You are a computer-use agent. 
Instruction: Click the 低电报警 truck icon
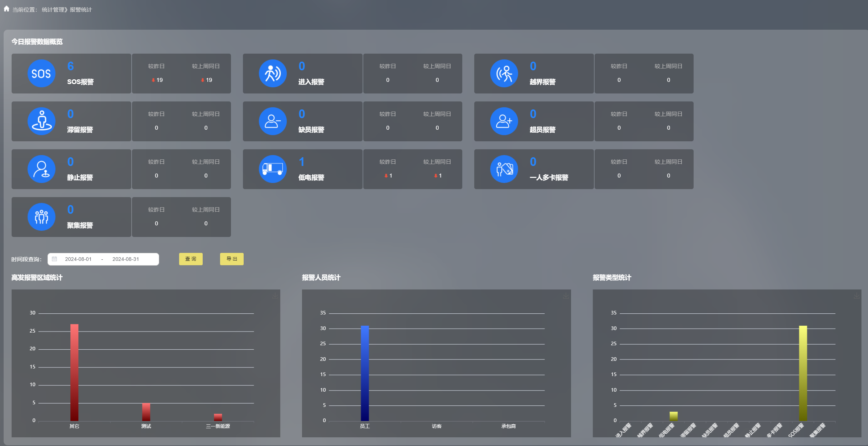pyautogui.click(x=273, y=169)
